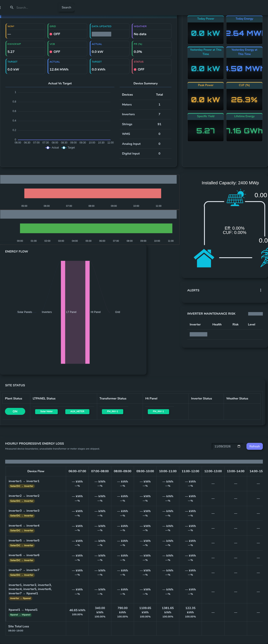Click the blue house icon
The width and height of the screenshot is (268, 644).
coord(204,258)
